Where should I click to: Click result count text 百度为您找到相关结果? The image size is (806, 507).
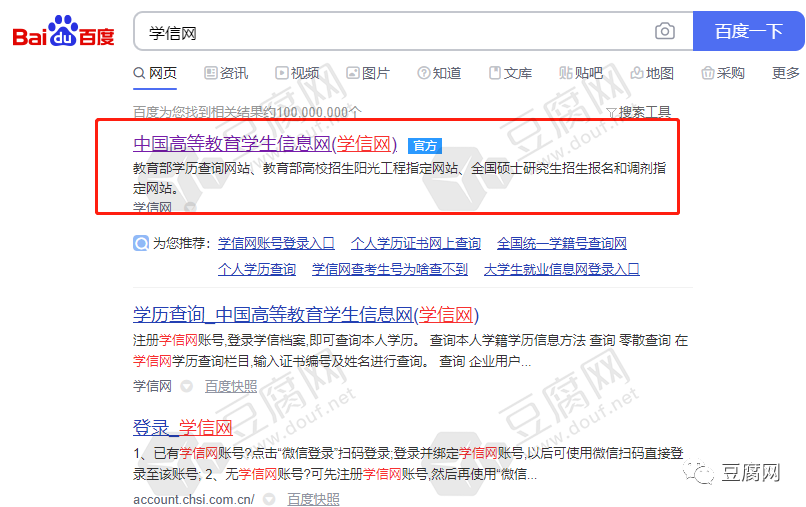click(x=247, y=112)
